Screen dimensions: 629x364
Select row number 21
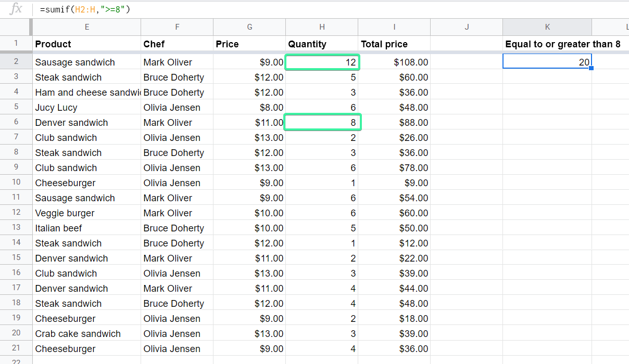click(x=15, y=348)
